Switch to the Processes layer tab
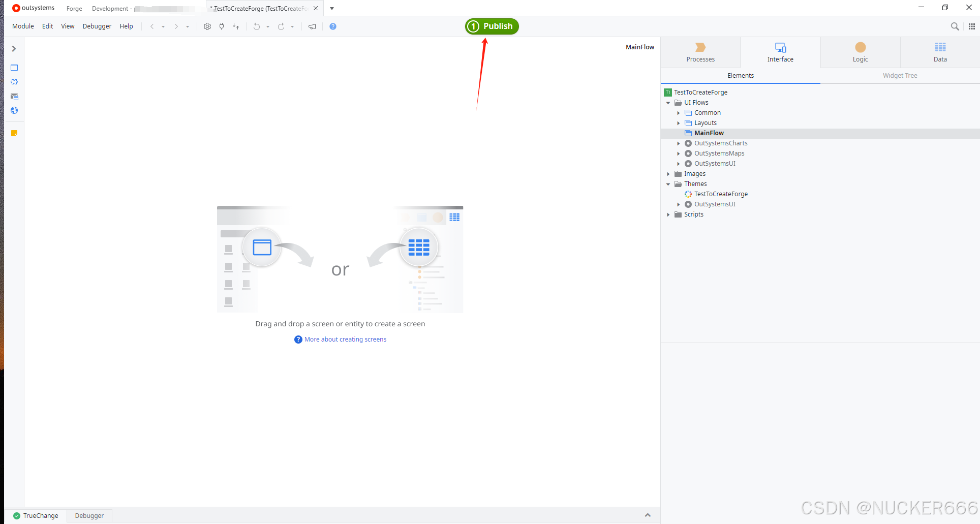980x524 pixels. tap(700, 52)
